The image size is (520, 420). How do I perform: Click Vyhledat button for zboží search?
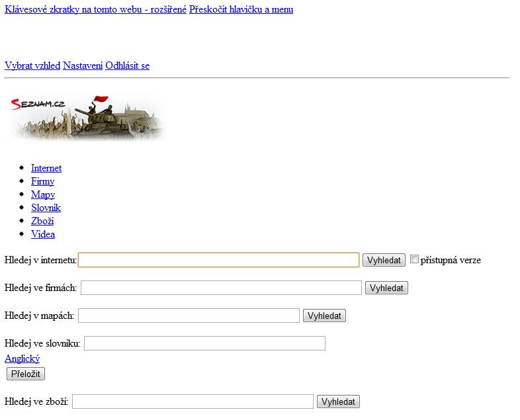[338, 401]
